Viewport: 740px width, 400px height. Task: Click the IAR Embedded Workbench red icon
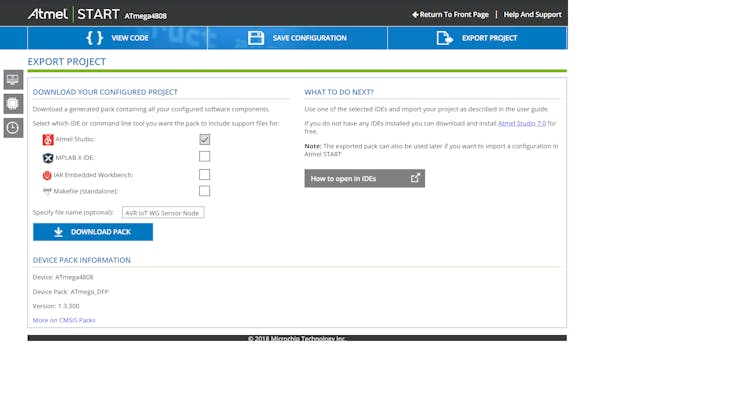(47, 175)
